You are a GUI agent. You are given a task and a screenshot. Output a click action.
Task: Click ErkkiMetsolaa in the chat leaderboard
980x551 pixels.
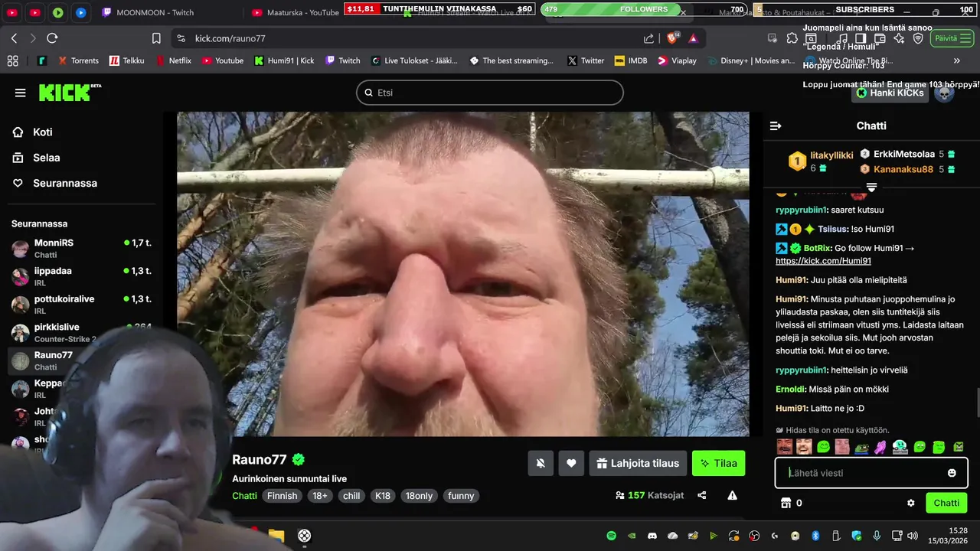904,154
